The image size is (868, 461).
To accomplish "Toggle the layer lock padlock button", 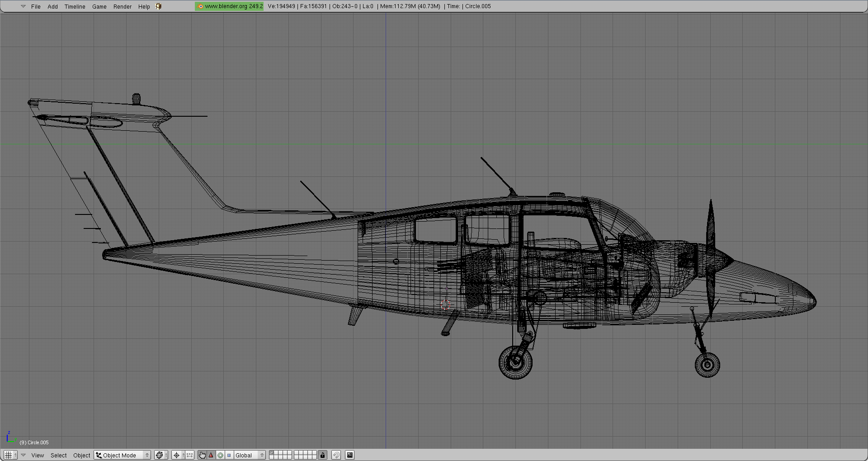I will click(x=322, y=455).
